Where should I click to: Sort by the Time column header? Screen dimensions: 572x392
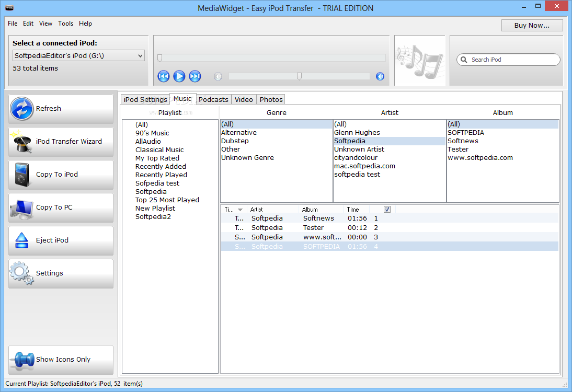356,210
